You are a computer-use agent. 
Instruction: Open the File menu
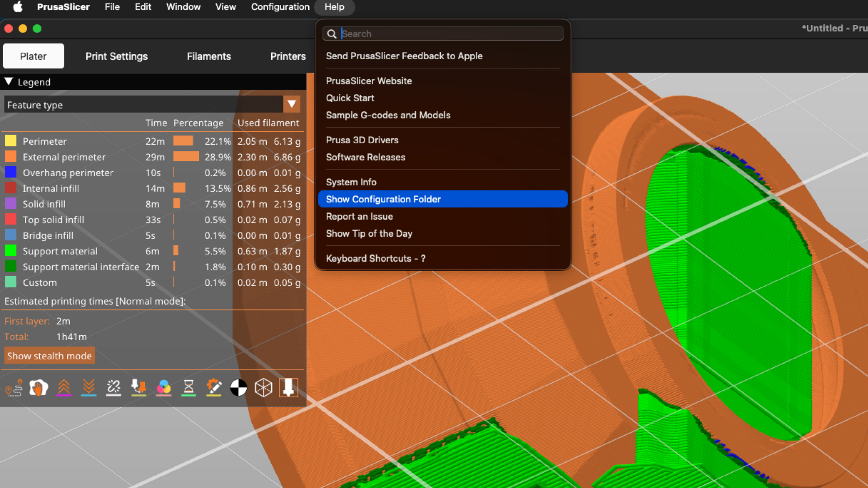click(112, 7)
